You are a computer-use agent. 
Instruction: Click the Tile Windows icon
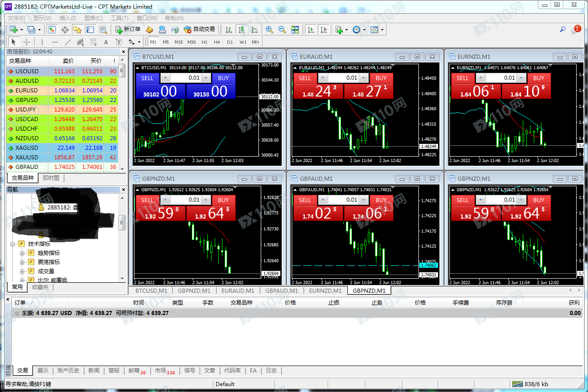tap(295, 30)
